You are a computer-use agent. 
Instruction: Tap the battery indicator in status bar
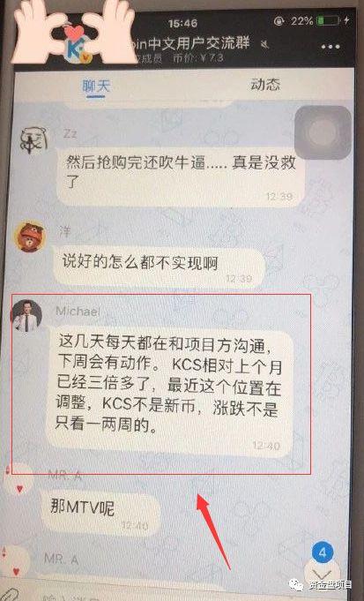coord(329,20)
